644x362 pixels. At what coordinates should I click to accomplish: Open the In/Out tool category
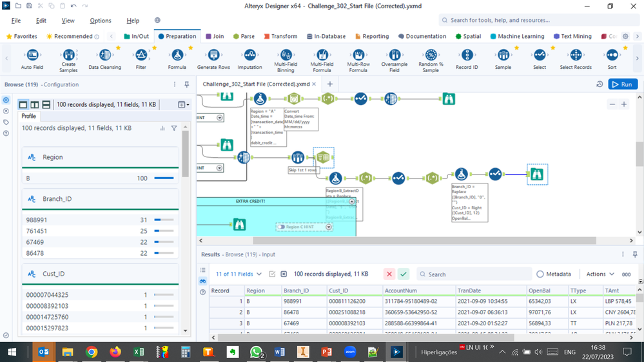coord(137,36)
